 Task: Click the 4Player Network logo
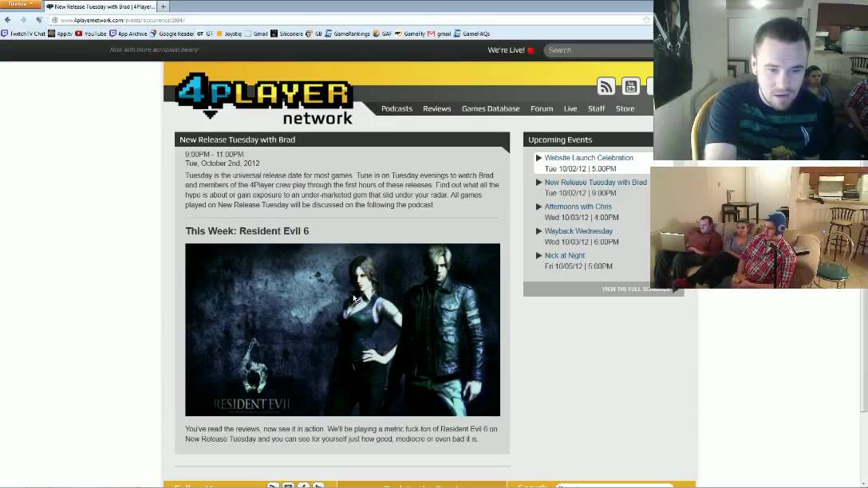point(264,98)
